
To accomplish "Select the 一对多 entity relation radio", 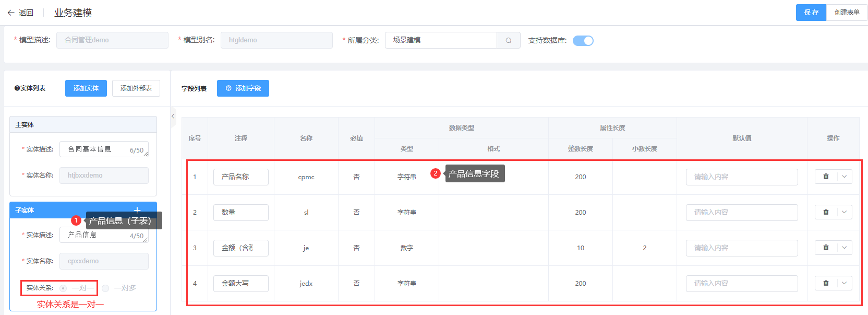I will pos(106,288).
